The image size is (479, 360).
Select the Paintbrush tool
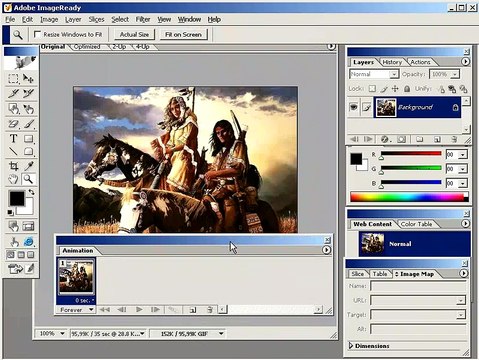point(28,124)
